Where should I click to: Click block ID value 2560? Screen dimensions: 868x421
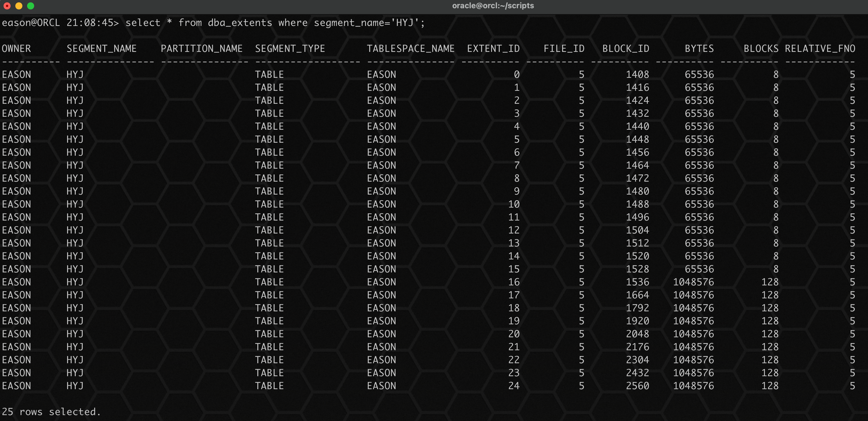637,386
